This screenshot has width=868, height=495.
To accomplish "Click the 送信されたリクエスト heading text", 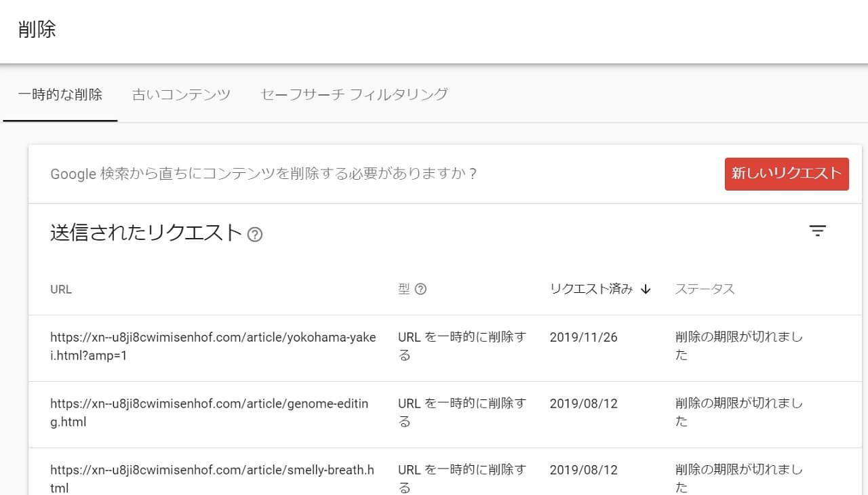I will (146, 233).
